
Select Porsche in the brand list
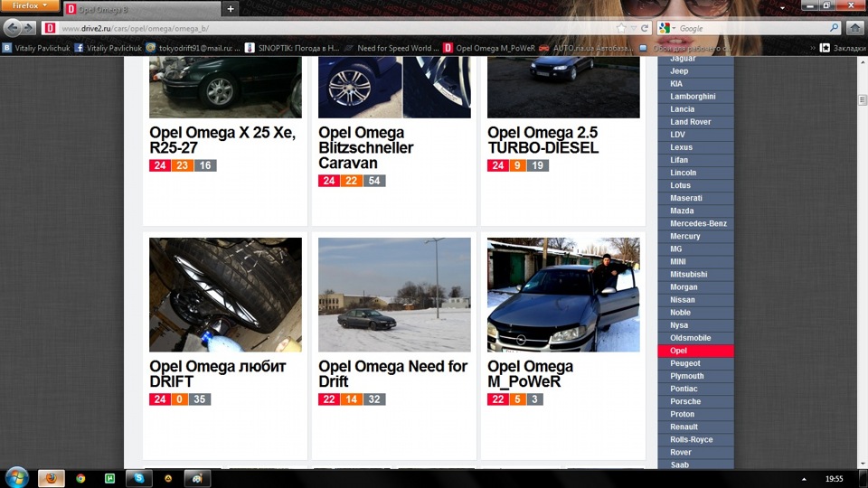click(x=696, y=401)
